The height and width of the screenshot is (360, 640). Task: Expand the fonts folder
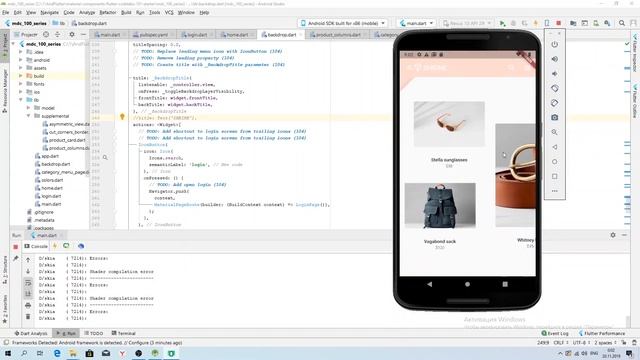(x=21, y=84)
